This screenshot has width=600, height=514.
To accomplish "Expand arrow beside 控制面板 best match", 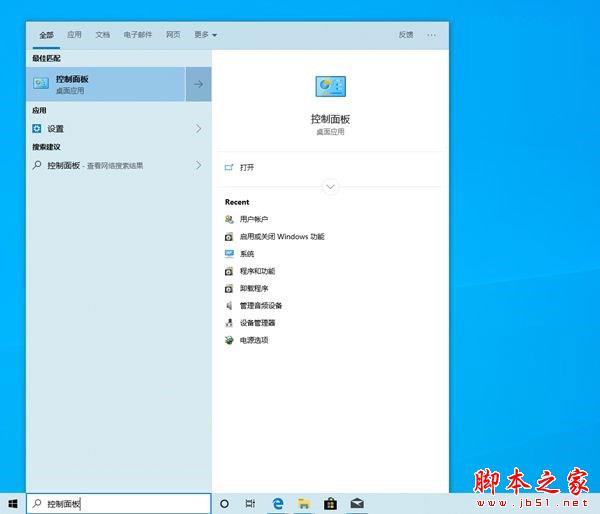I will coord(198,84).
